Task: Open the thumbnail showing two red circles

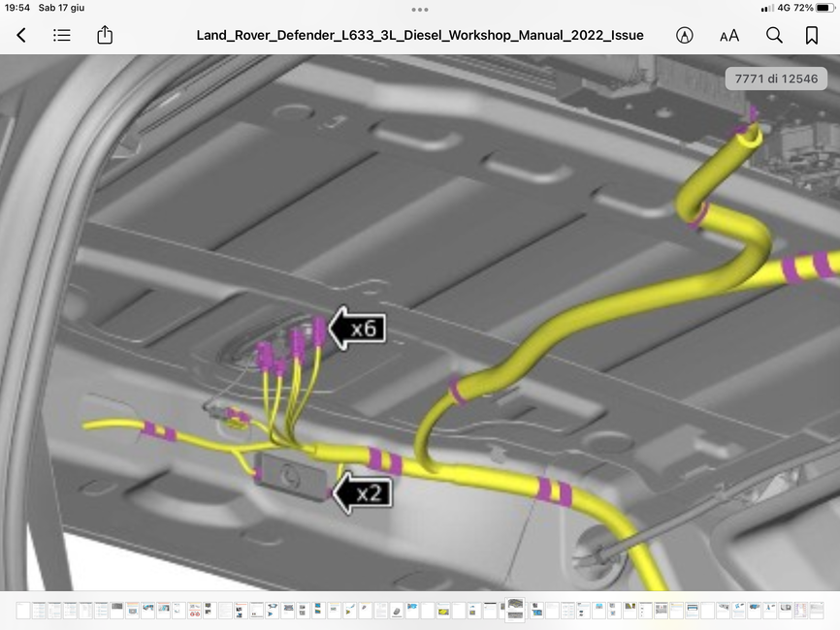Action: (x=194, y=611)
